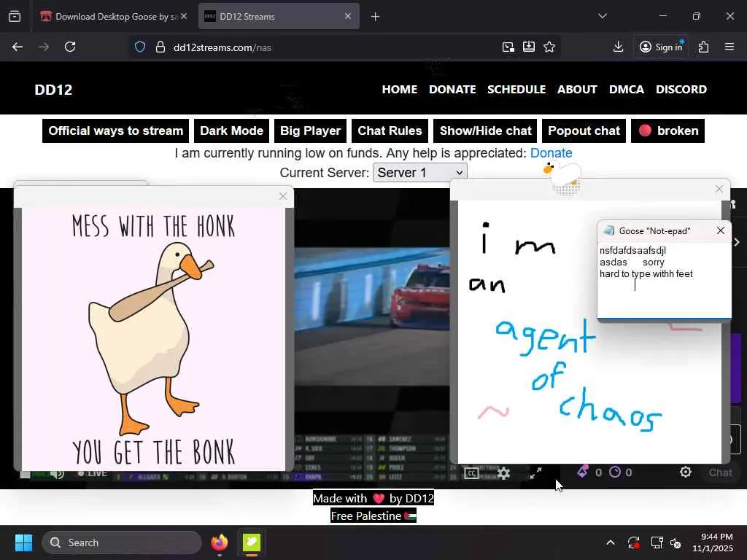Click the Goose Not-epad notepad icon
Screen dimensions: 747x560
(608, 231)
